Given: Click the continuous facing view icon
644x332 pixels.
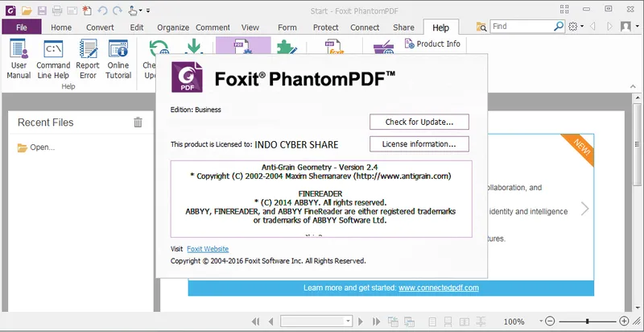Looking at the screenshot, I should 481,322.
